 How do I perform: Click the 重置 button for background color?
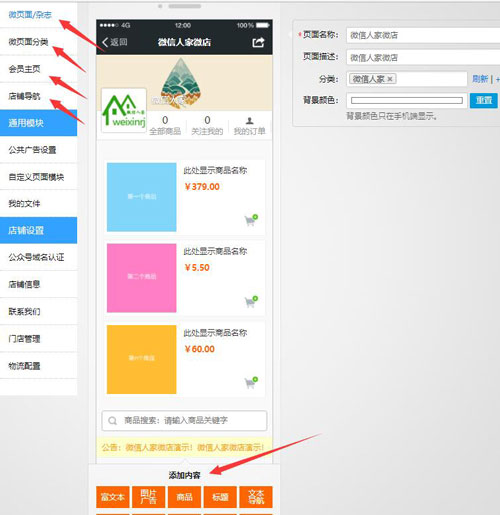484,100
